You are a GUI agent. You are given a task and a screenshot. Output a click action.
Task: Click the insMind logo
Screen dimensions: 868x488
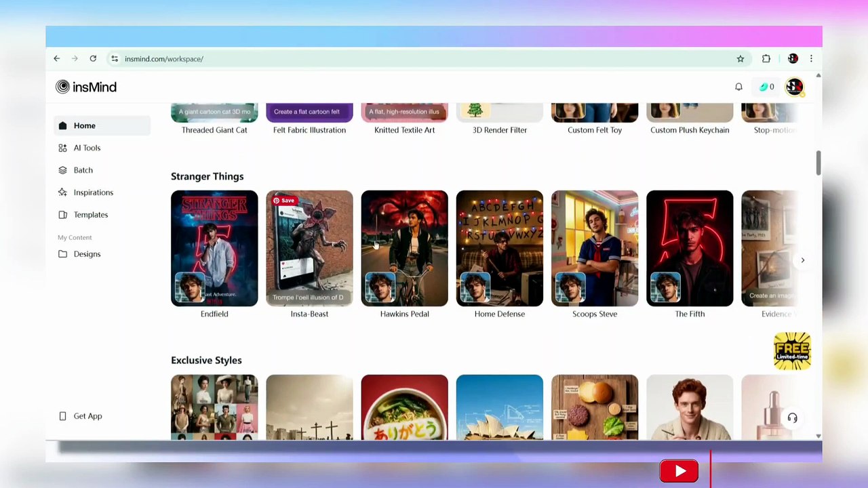(86, 87)
